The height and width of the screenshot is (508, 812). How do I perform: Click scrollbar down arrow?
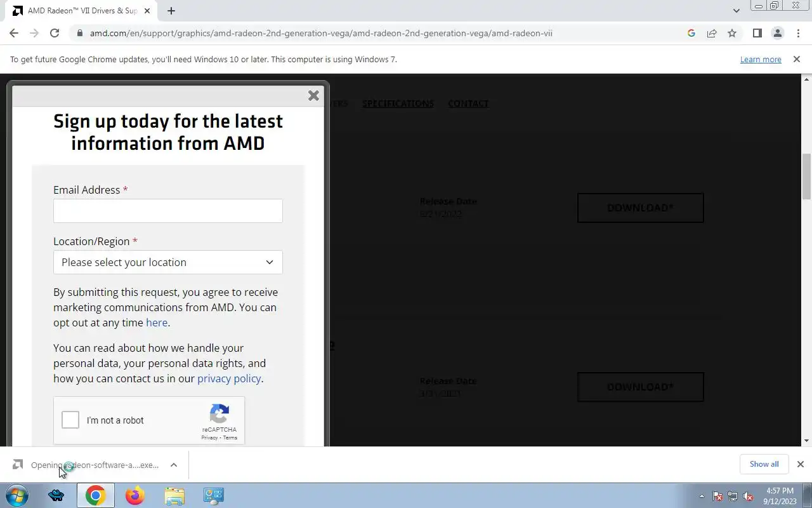tap(806, 441)
